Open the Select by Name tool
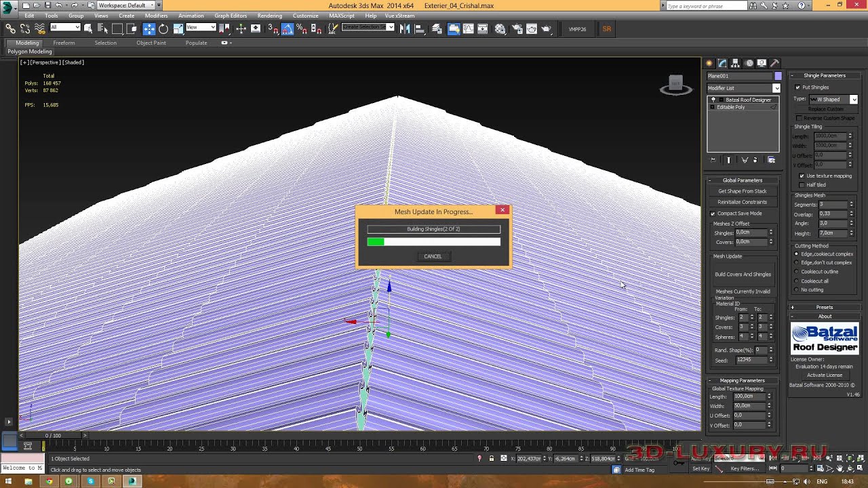The image size is (868, 488). 102,29
